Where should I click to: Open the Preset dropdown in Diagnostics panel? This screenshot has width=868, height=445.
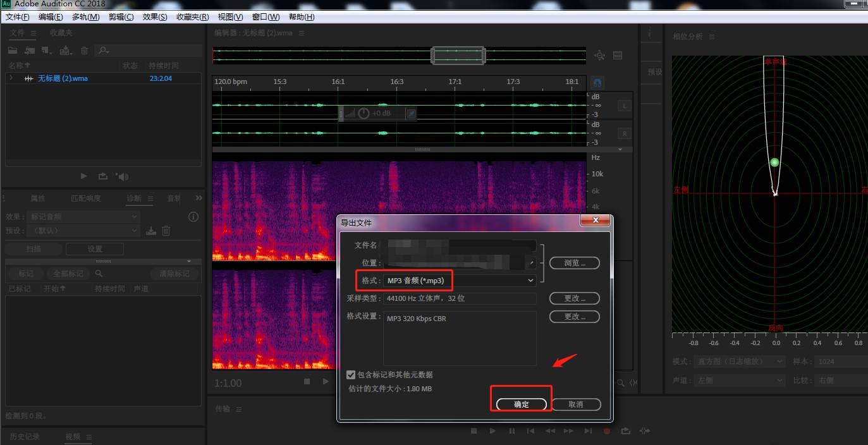pos(83,231)
